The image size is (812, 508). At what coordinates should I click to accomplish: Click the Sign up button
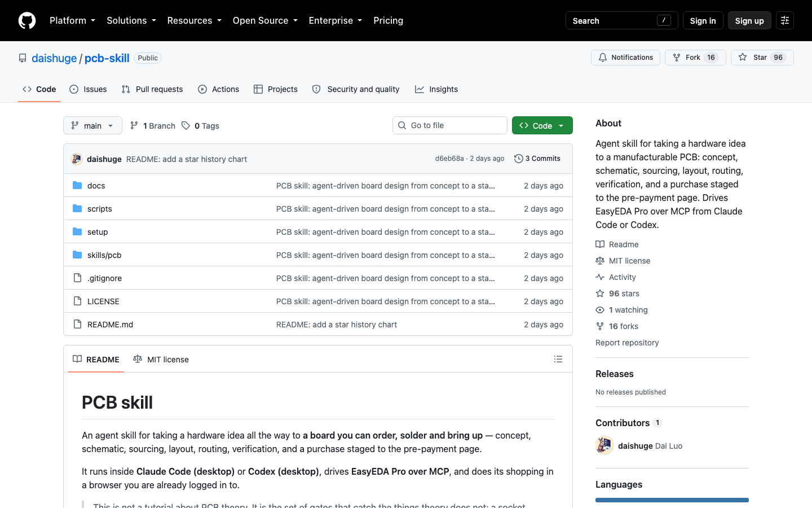(x=749, y=20)
